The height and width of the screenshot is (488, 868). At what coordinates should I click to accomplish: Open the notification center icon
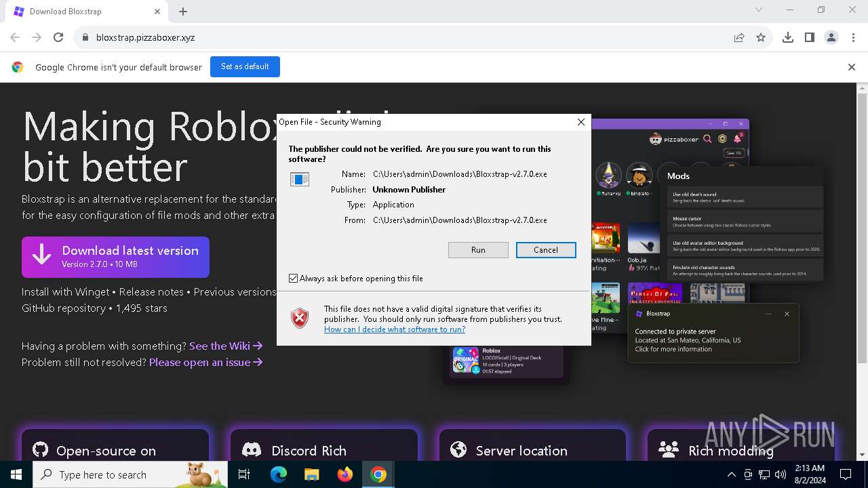tap(846, 474)
